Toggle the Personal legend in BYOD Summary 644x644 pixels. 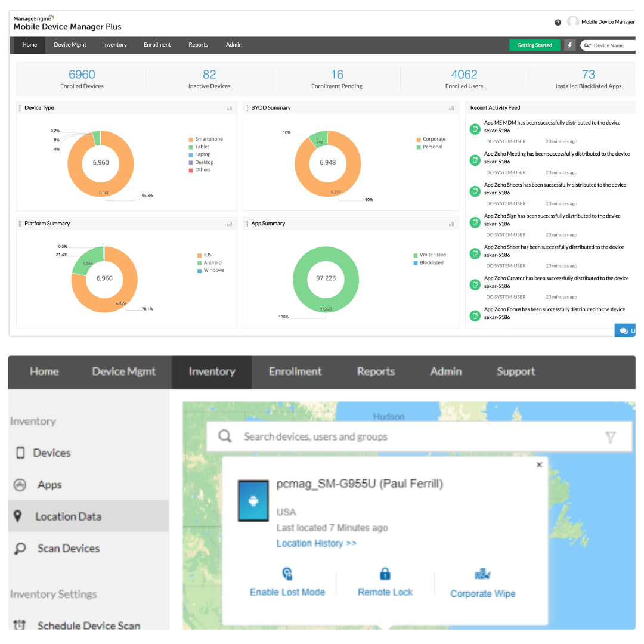[x=432, y=147]
